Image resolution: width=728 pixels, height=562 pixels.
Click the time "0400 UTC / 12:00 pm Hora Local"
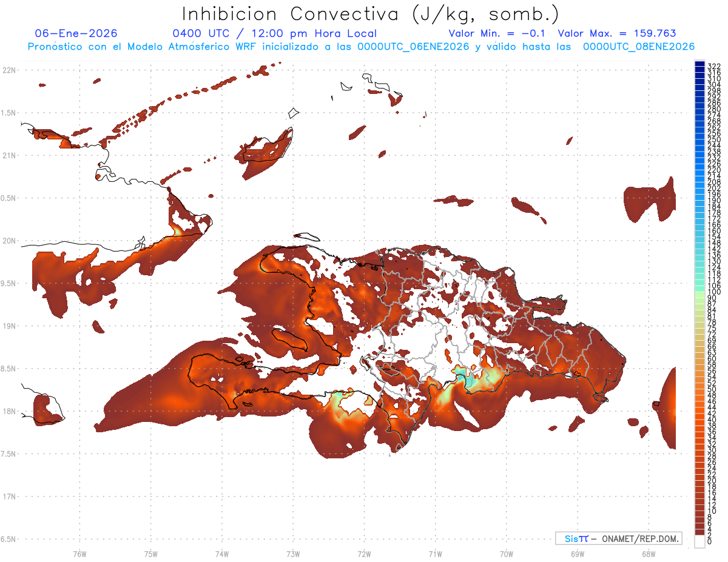point(275,34)
